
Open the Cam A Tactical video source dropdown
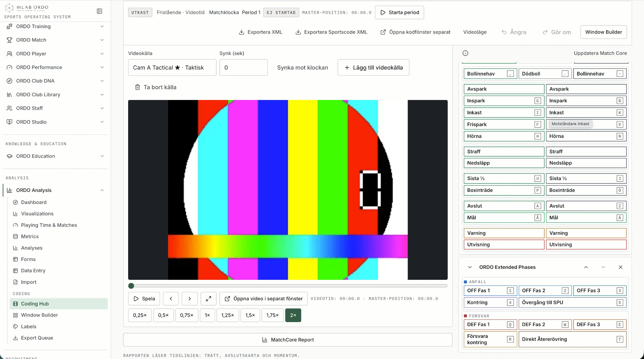(x=172, y=67)
